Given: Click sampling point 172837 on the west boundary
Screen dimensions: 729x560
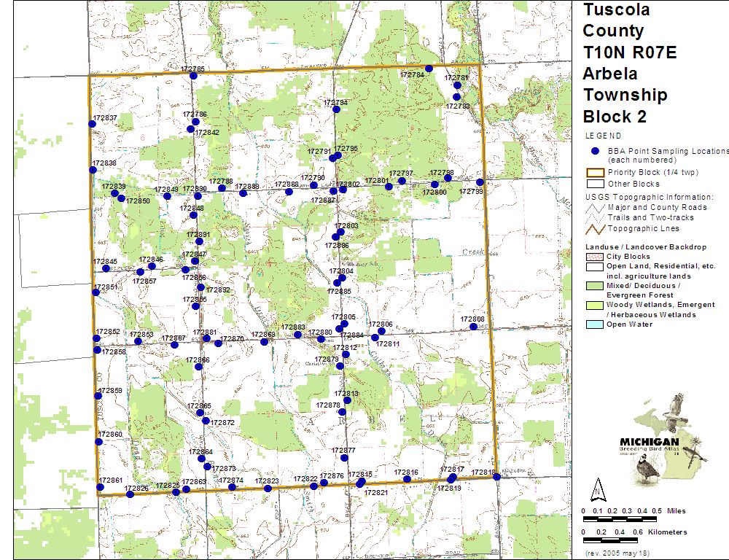Looking at the screenshot, I should tap(92, 124).
